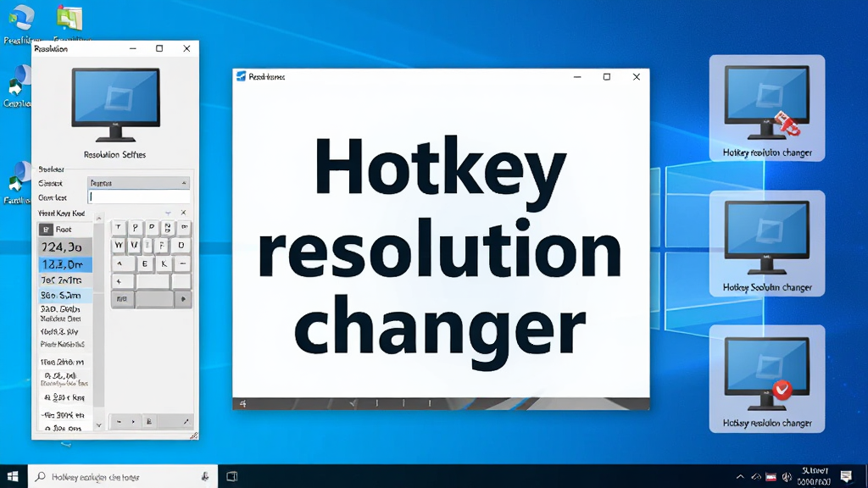Click the W key on the keypad
This screenshot has height=488, width=868.
point(119,245)
